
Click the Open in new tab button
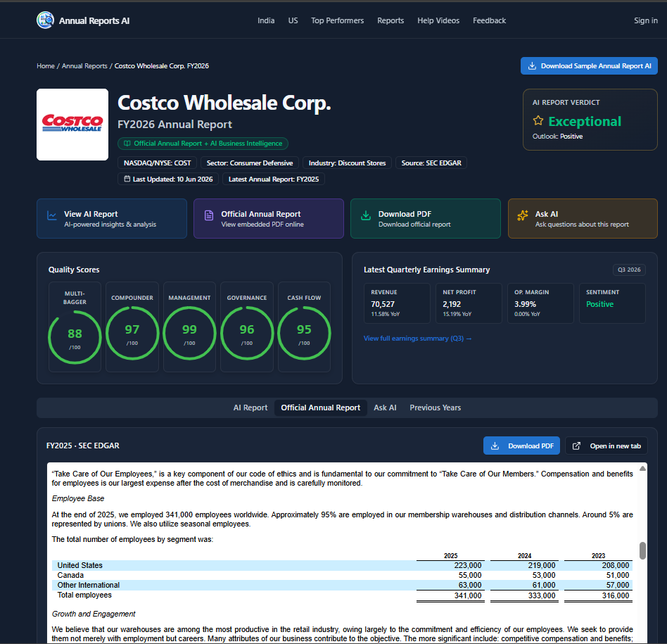pyautogui.click(x=606, y=446)
